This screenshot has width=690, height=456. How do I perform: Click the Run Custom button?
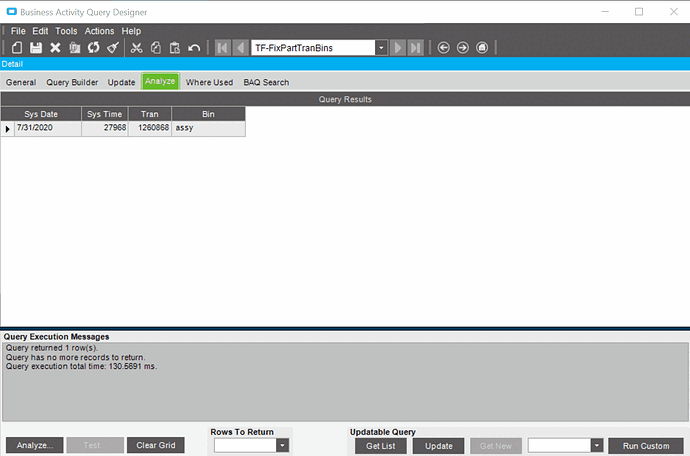pyautogui.click(x=646, y=446)
